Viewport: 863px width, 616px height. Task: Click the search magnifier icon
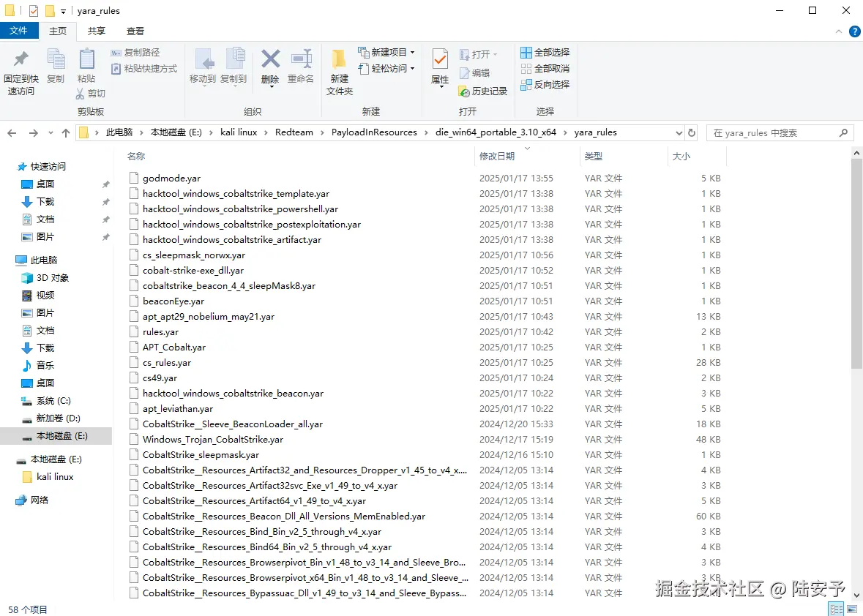coord(843,132)
